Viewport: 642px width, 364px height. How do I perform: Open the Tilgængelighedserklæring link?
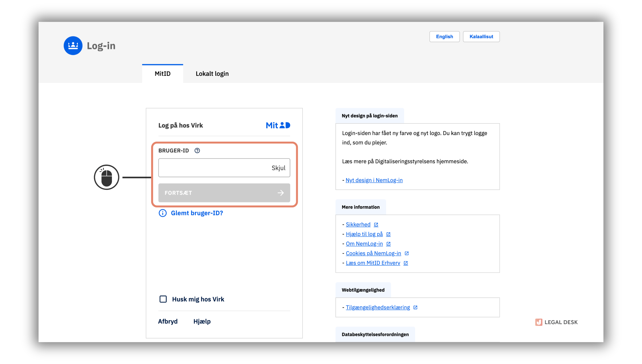(378, 307)
